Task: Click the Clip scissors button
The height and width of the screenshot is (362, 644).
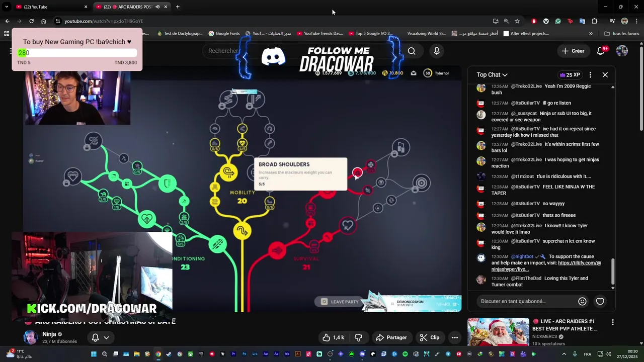Action: (430, 337)
